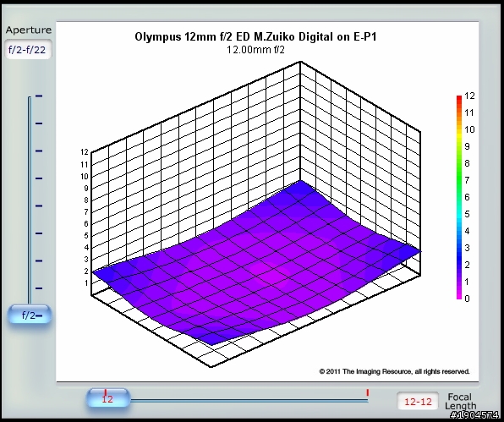
Task: Click the red marker above the 12 handle
Action: tap(106, 392)
